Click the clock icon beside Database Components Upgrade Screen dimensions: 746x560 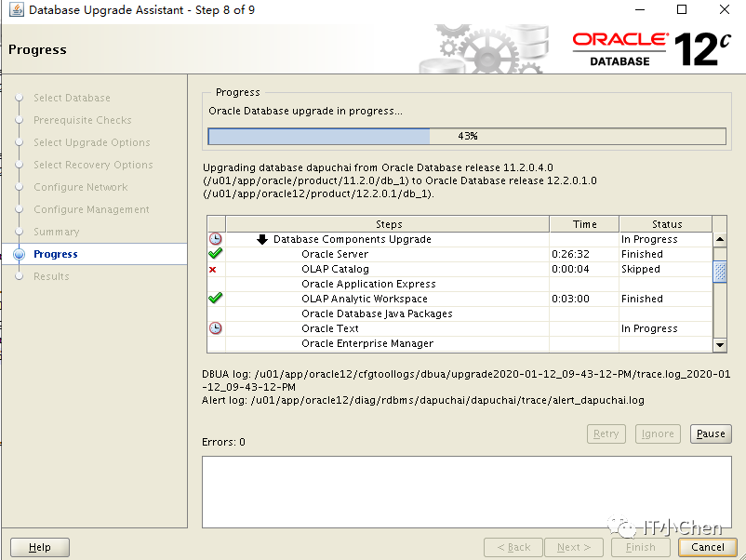(x=216, y=239)
